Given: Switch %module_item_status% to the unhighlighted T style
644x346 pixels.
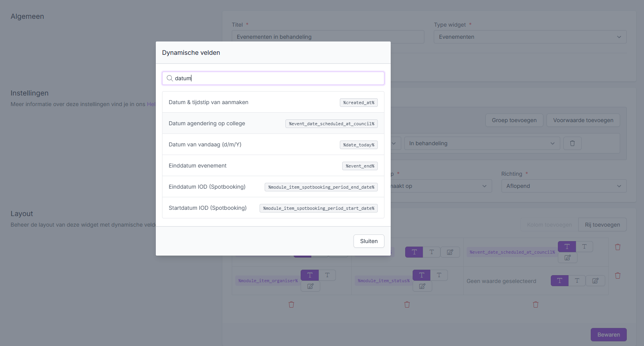Looking at the screenshot, I should coord(439,275).
